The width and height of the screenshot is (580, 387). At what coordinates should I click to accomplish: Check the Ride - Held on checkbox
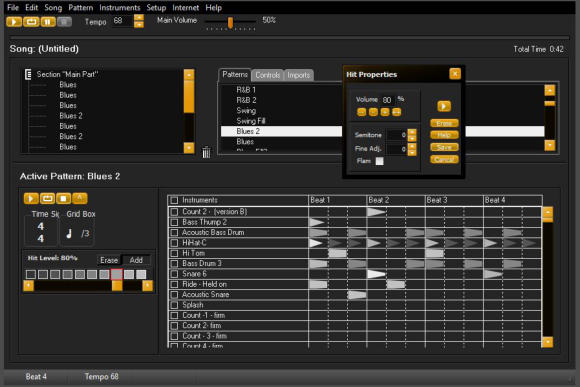(x=174, y=284)
